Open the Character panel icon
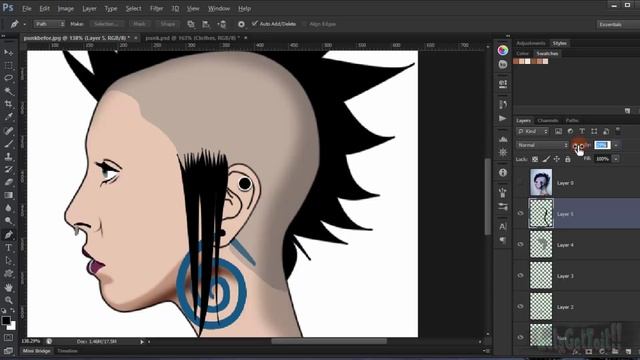The height and width of the screenshot is (360, 640). tap(503, 227)
